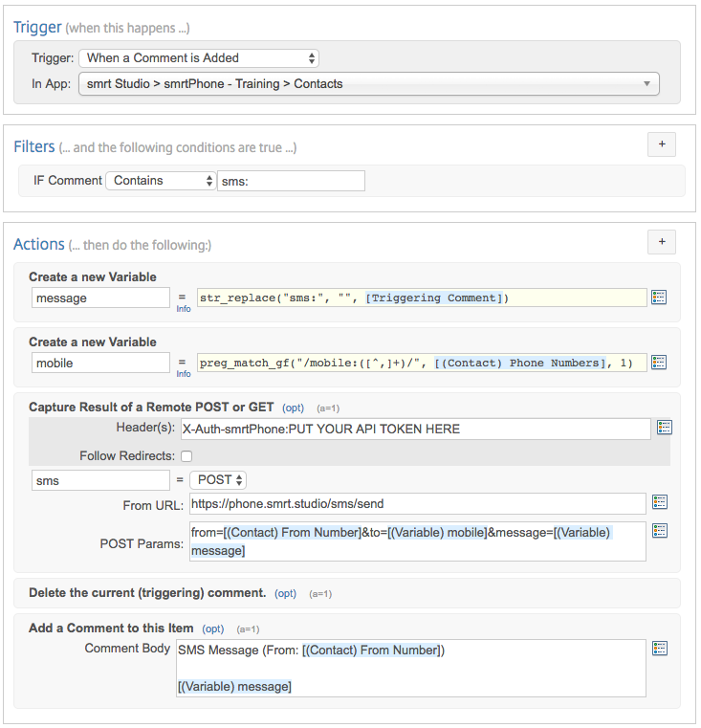Open (opt) link for Capture Result action
This screenshot has width=701, height=728.
pos(293,408)
